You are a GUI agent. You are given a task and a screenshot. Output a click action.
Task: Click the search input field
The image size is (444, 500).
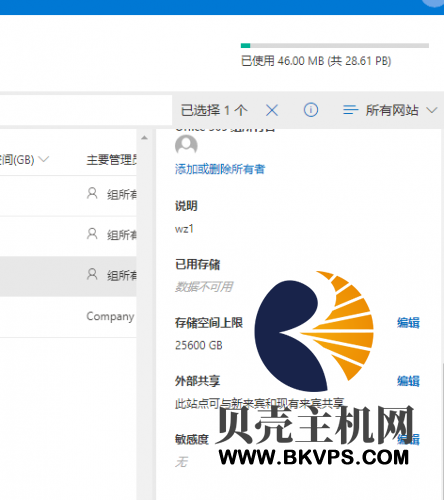(86, 110)
